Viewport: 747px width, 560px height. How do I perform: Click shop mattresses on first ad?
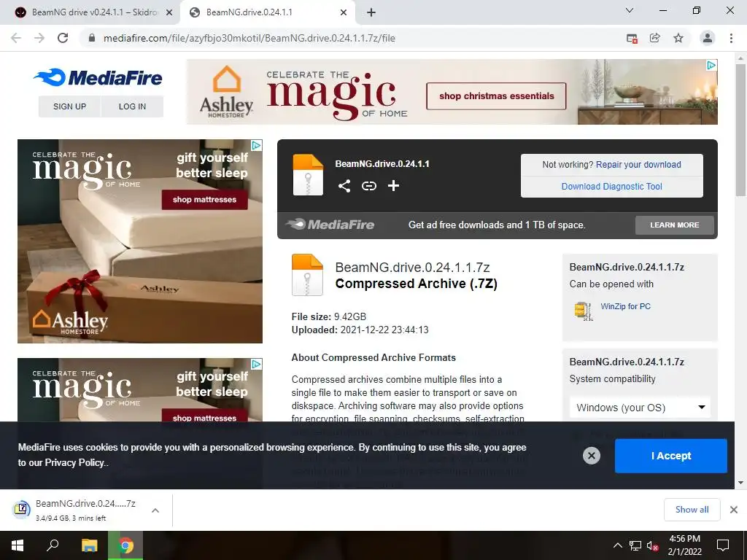(x=204, y=200)
